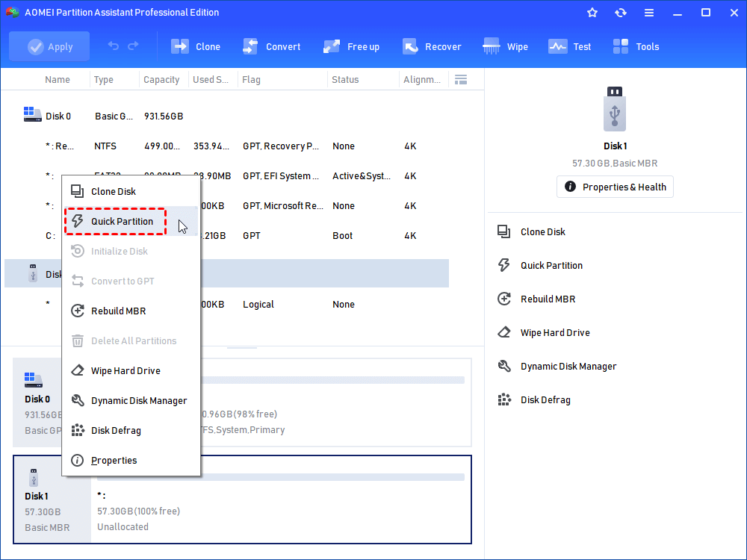747x560 pixels.
Task: Choose Quick Partition in context menu
Action: tap(131, 222)
